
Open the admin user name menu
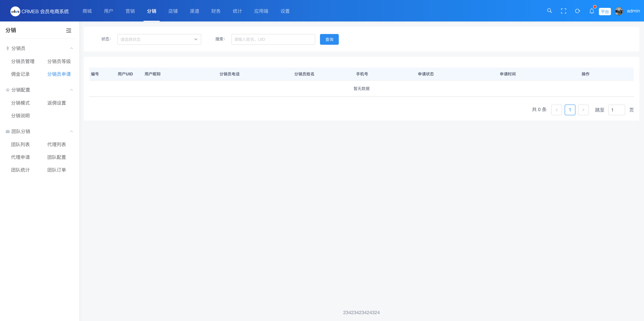[x=633, y=11]
